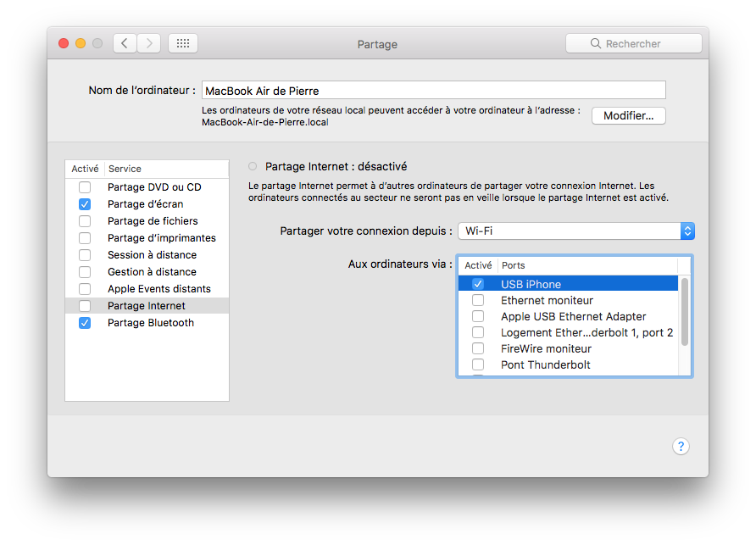
Task: Click the magnifier icon in search field
Action: click(596, 43)
